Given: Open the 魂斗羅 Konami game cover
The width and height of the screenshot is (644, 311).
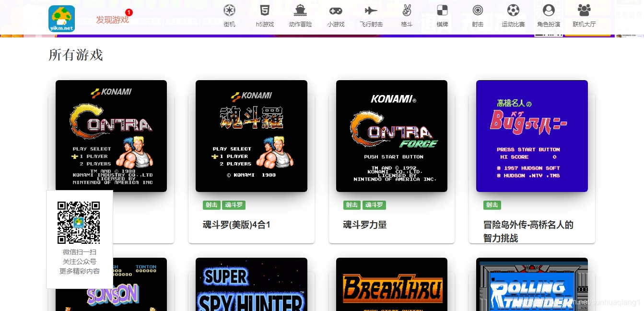Looking at the screenshot, I should 251,136.
